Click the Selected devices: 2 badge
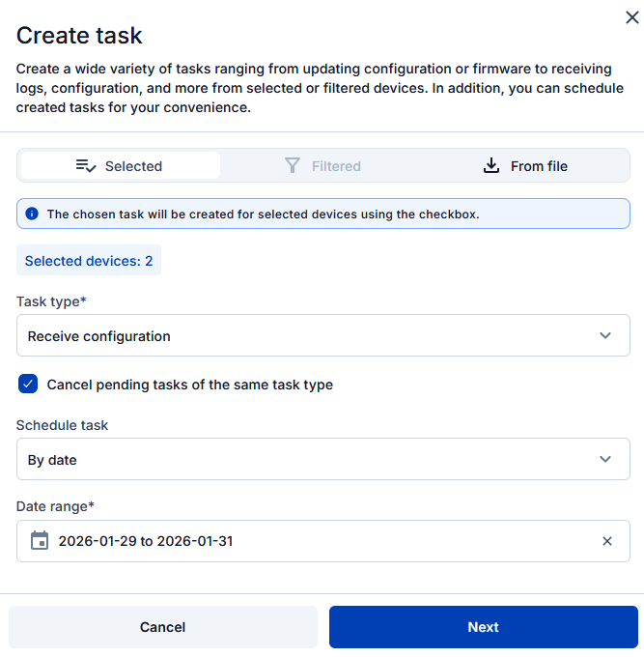 click(x=89, y=261)
